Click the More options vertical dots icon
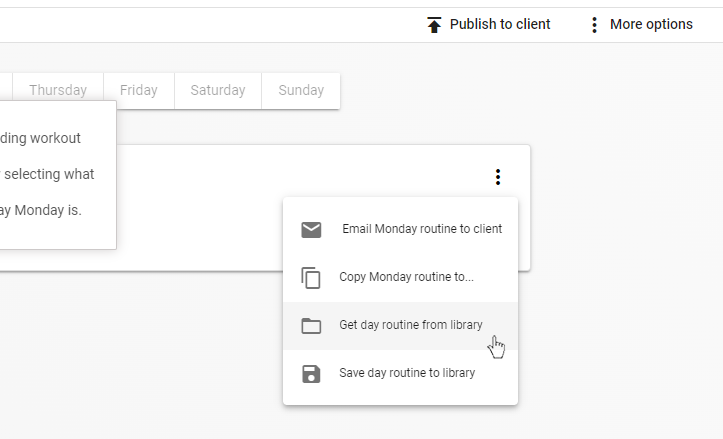 (x=595, y=24)
